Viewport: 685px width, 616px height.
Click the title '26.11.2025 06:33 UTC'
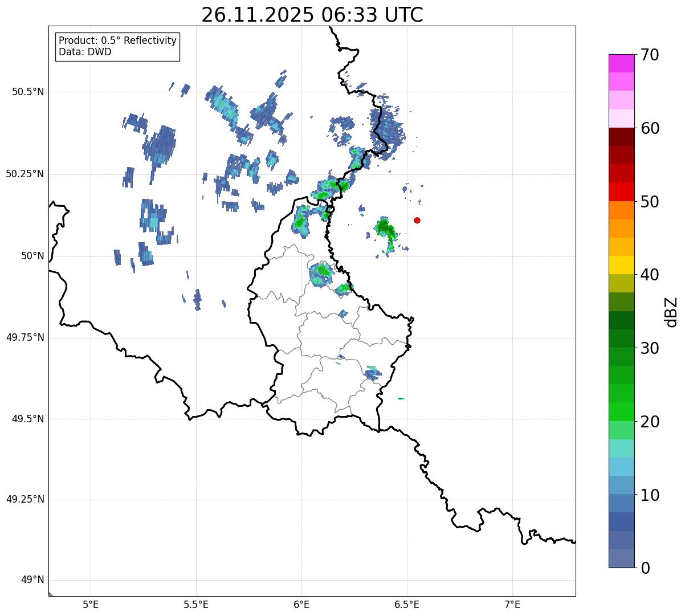click(312, 15)
